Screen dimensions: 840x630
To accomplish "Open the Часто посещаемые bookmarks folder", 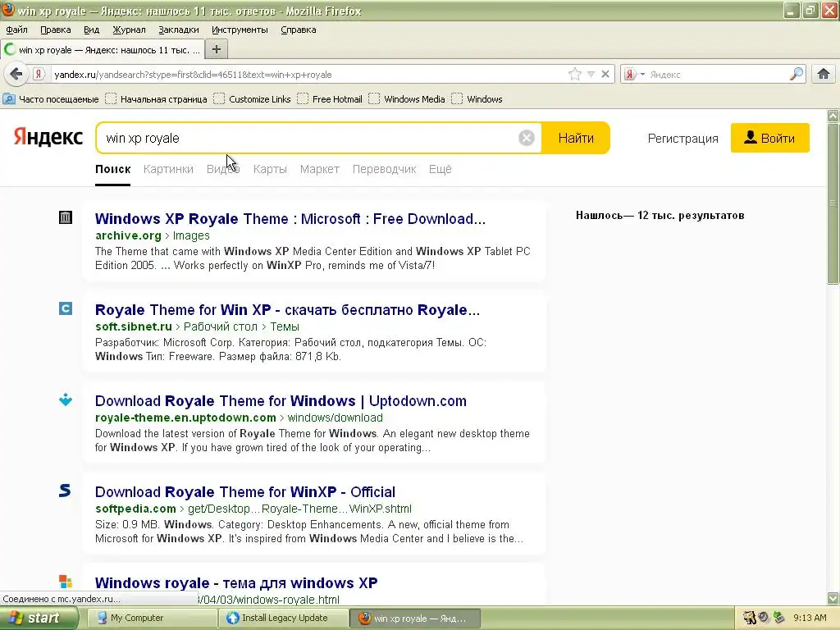I will [x=51, y=99].
